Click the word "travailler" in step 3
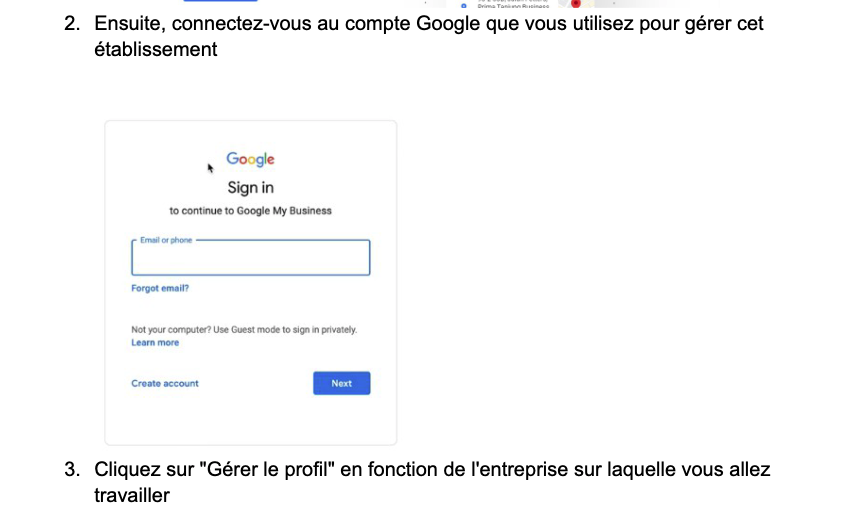 pos(132,495)
